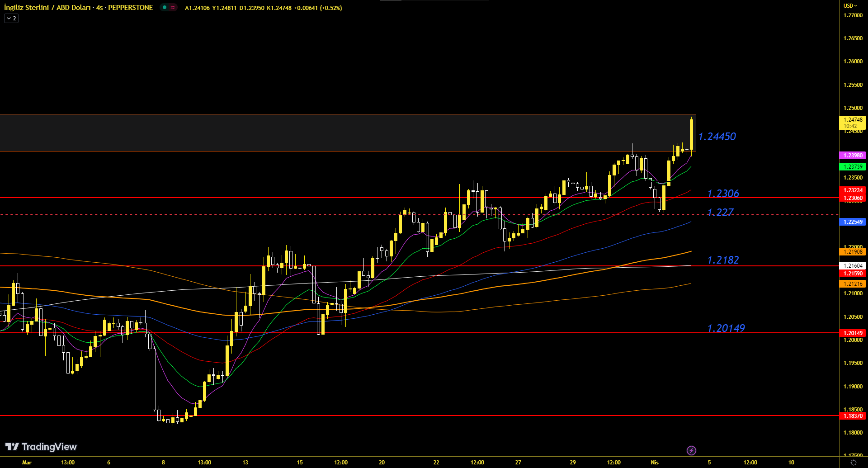This screenshot has height=468, width=868.
Task: Click the magenta 1.23980 moving average label
Action: click(x=852, y=156)
